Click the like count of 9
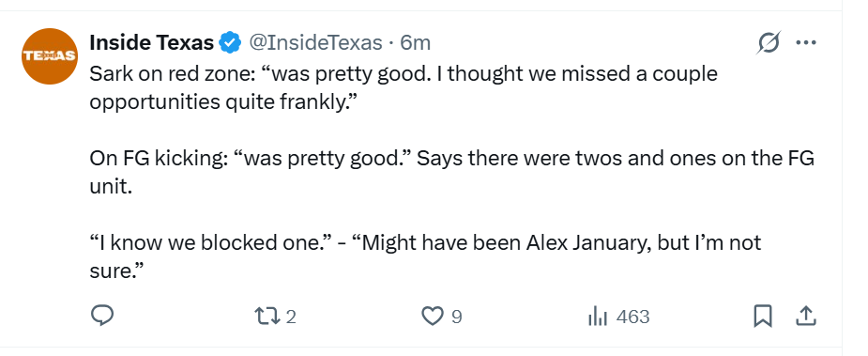 [457, 317]
